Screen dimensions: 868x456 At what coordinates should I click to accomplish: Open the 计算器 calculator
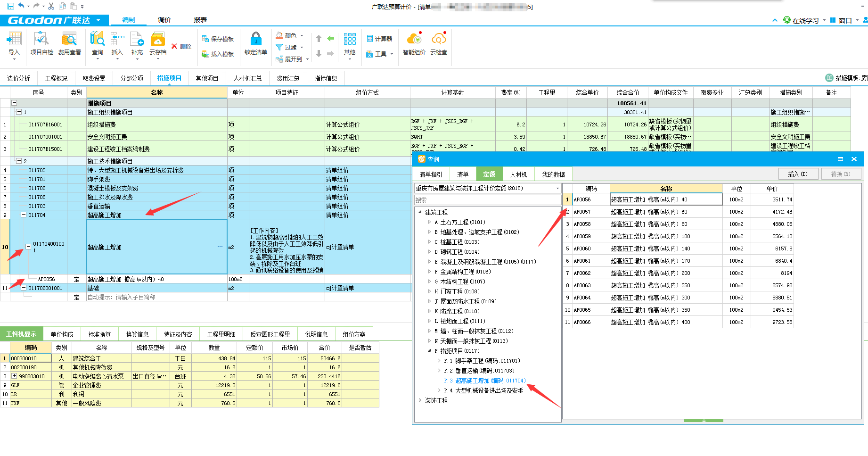pyautogui.click(x=379, y=39)
